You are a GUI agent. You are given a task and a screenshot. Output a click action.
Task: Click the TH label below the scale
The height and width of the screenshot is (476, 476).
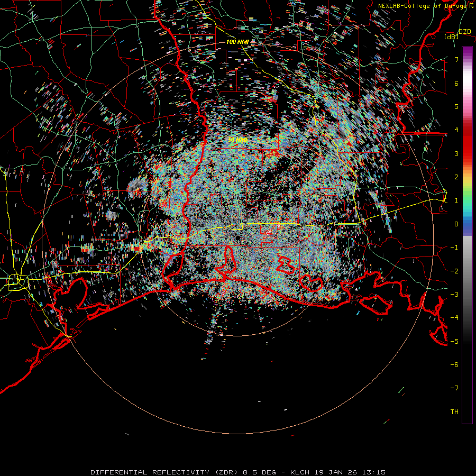(454, 412)
